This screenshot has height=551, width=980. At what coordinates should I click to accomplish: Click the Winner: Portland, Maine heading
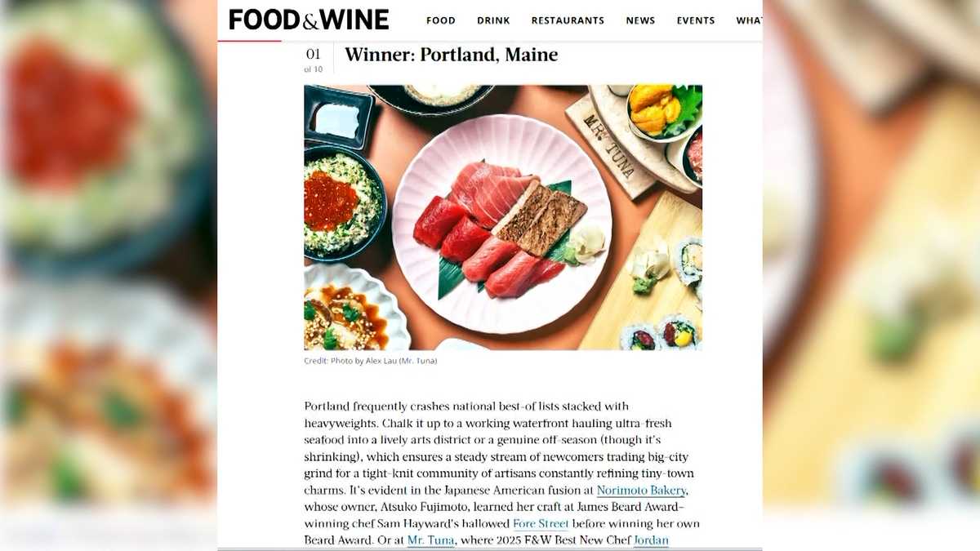(452, 55)
